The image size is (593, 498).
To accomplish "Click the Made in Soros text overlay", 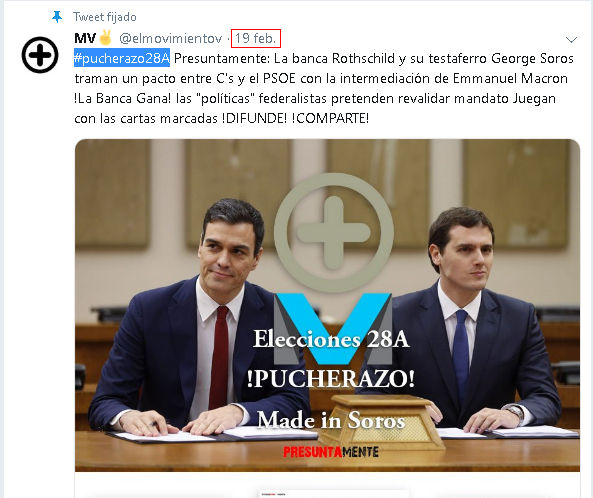I will click(x=331, y=420).
